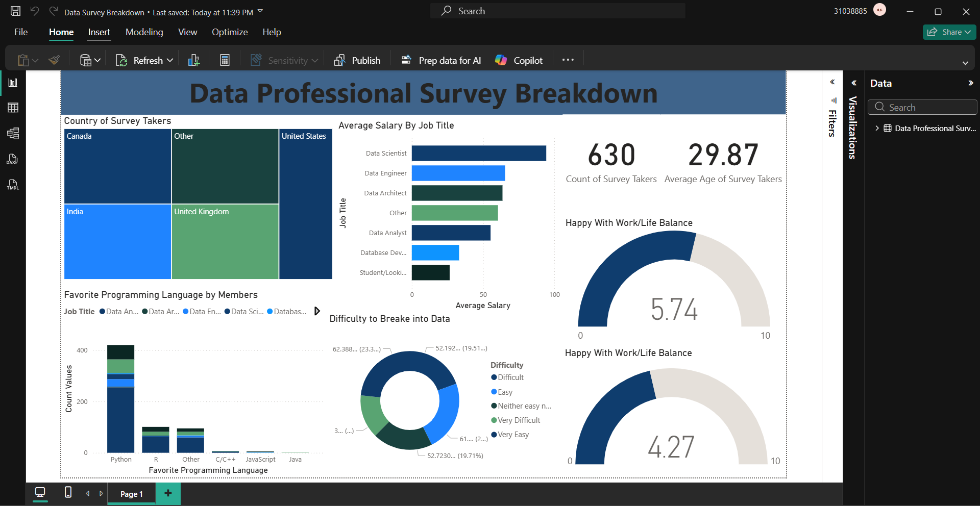Click the Format painter icon
Screen dimensions: 980x506
click(54, 60)
